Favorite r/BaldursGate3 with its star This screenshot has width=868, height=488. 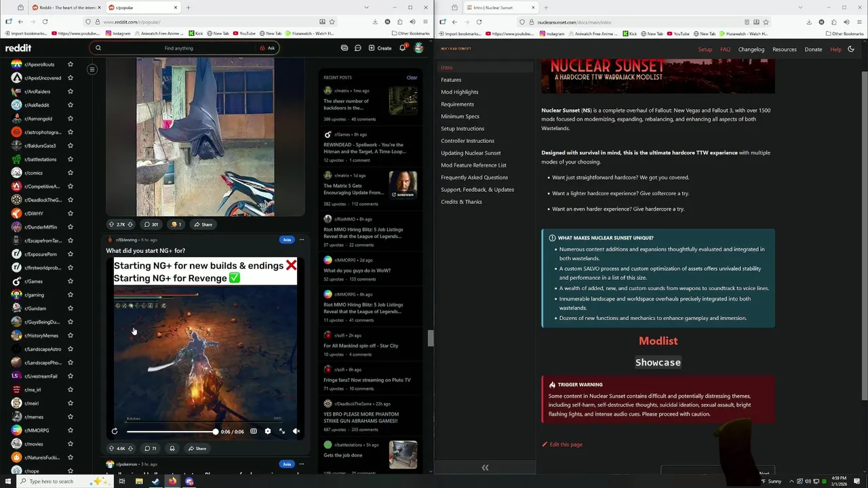click(x=70, y=146)
